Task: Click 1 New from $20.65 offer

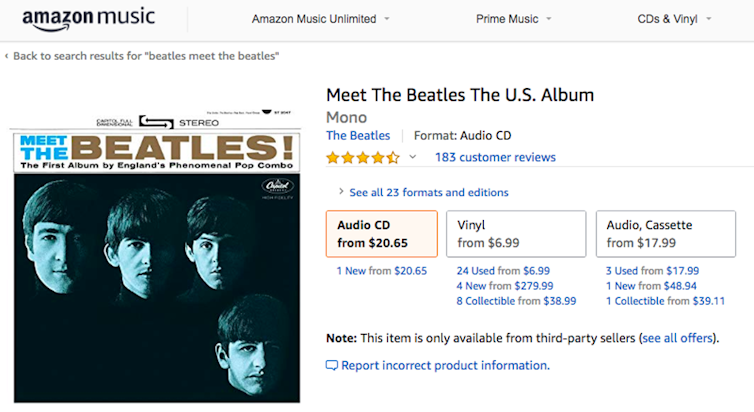Action: click(x=381, y=271)
